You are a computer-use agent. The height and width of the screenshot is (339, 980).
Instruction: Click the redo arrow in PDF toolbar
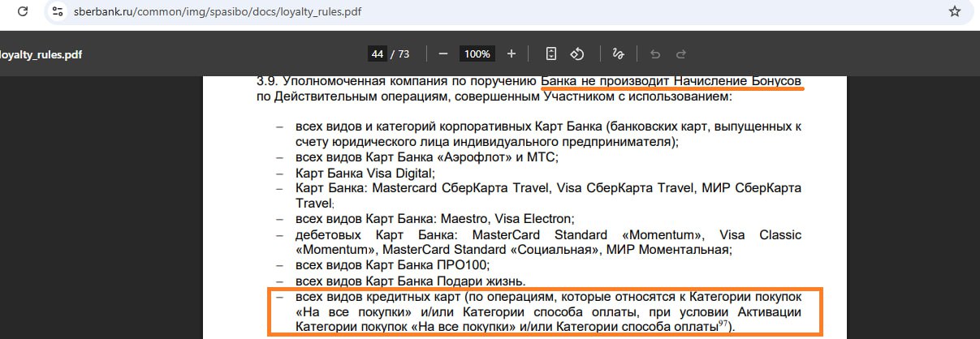coord(681,54)
